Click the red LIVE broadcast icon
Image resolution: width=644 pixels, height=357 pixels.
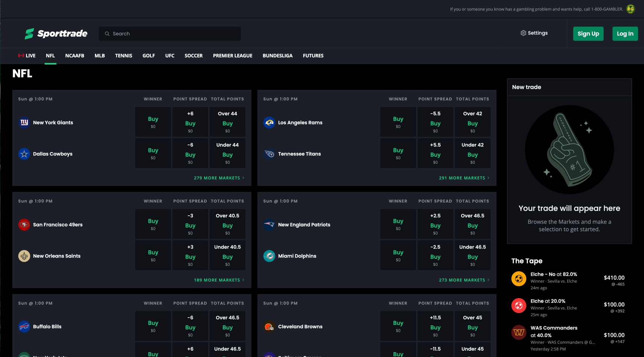(21, 56)
